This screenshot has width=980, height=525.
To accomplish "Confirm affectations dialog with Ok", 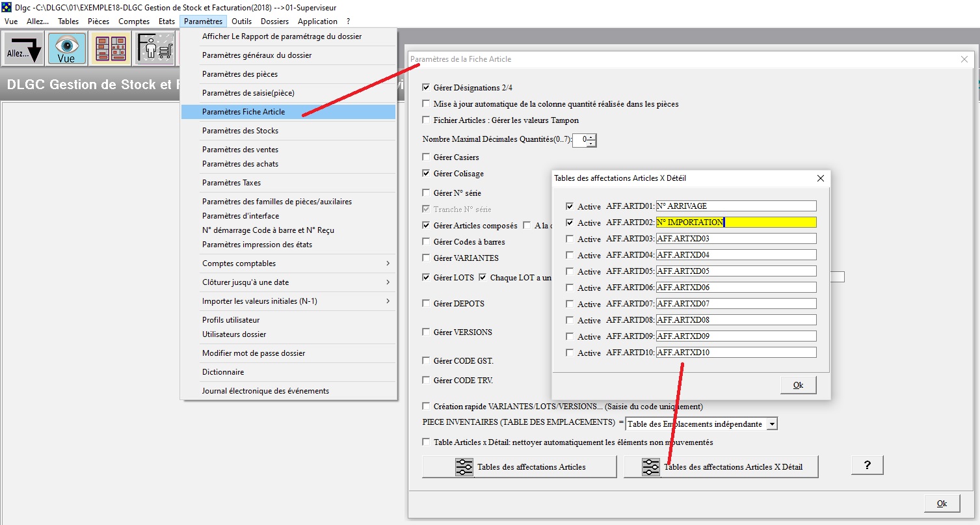I will (799, 384).
